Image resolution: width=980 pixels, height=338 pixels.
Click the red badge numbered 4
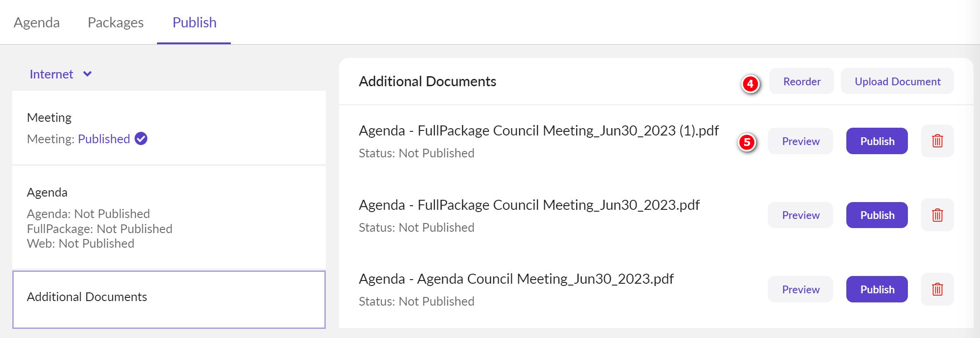click(751, 83)
